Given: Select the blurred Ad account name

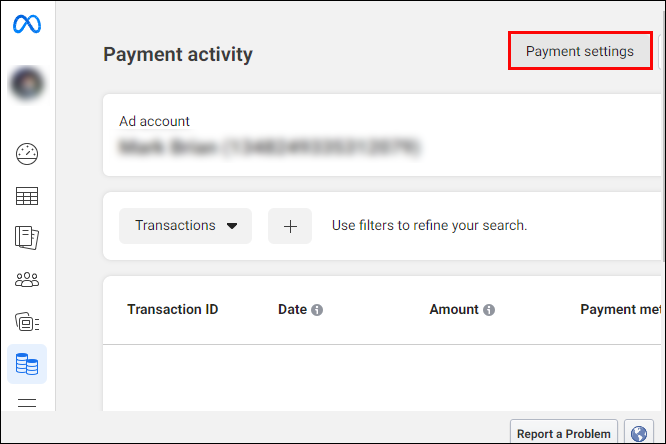Looking at the screenshot, I should coord(269,147).
